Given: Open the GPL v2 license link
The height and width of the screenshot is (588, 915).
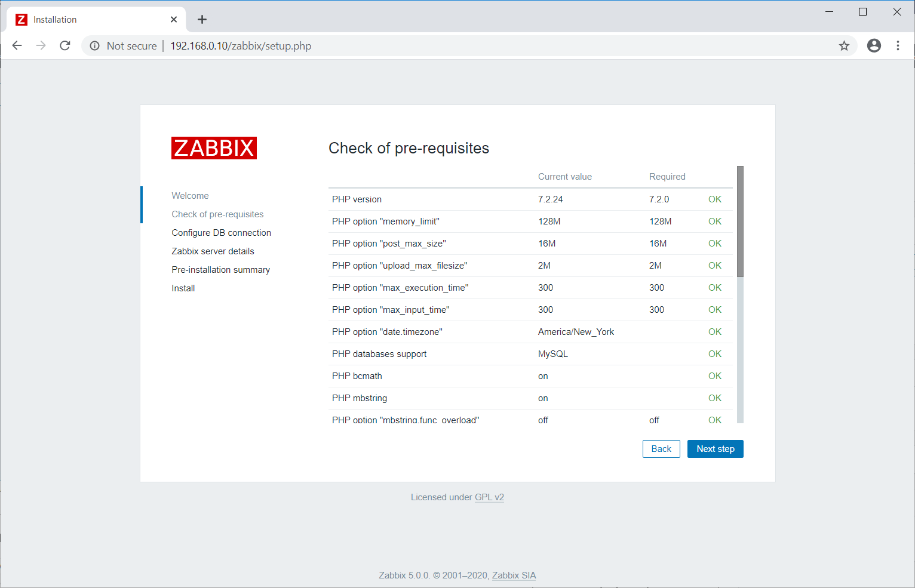Looking at the screenshot, I should tap(489, 497).
